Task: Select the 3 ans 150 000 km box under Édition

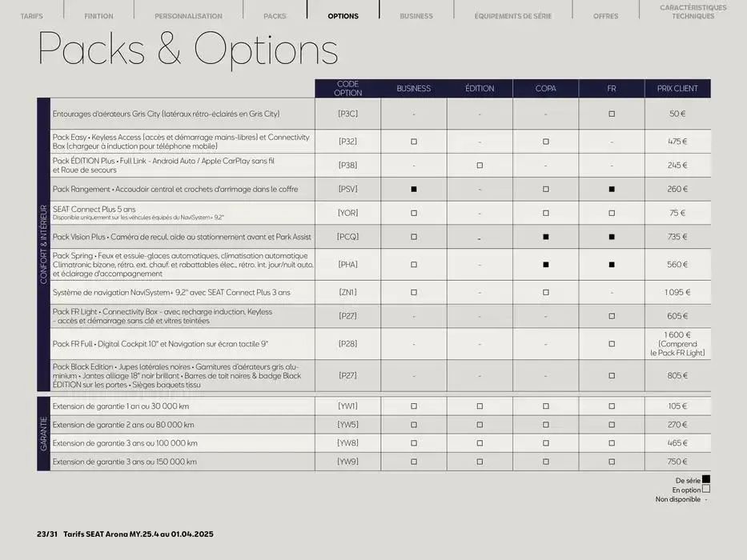Action: tap(480, 462)
